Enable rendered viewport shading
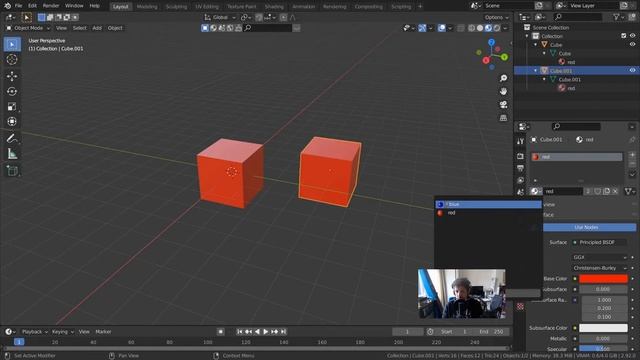This screenshot has height=360, width=640. coord(497,28)
